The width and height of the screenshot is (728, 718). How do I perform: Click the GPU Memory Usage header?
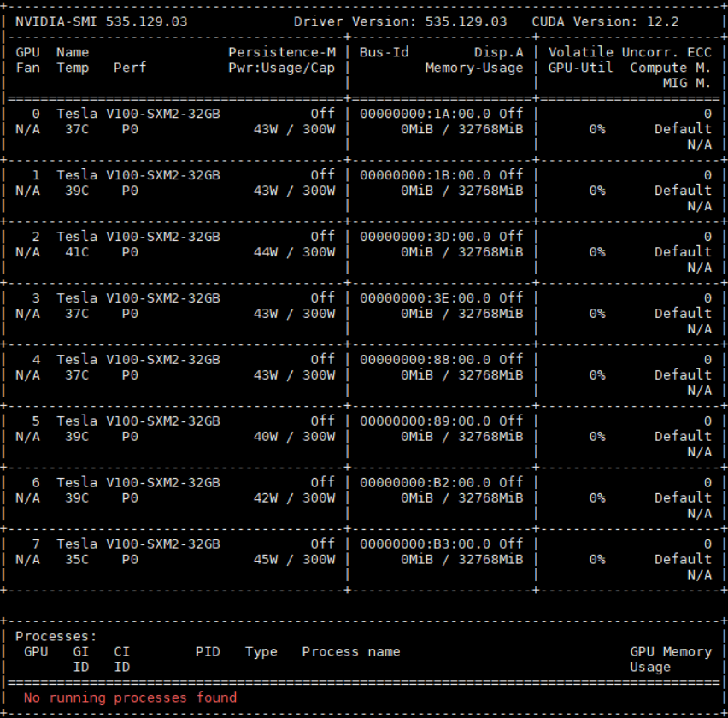point(671,660)
